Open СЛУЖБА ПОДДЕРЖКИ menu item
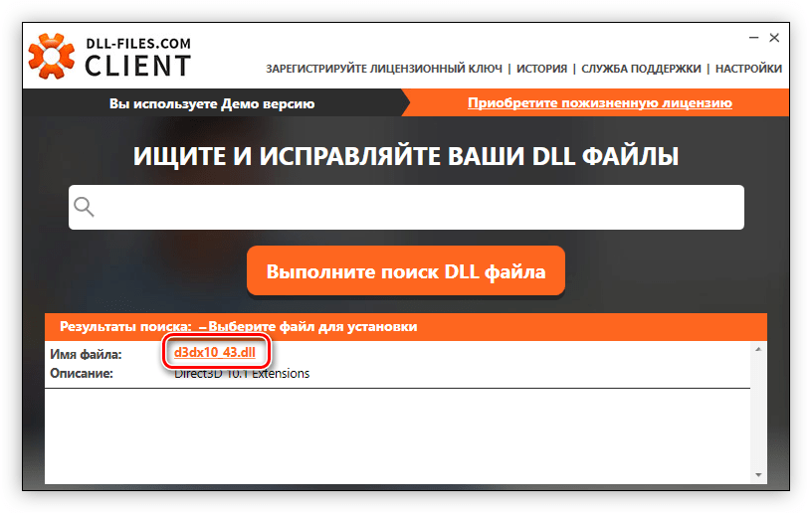The width and height of the screenshot is (812, 513). point(641,69)
